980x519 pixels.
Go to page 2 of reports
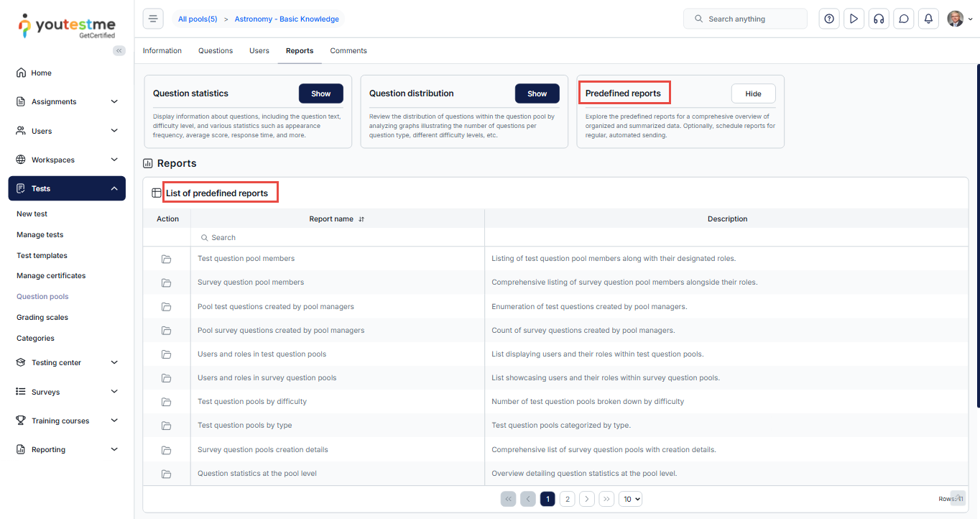(567, 499)
